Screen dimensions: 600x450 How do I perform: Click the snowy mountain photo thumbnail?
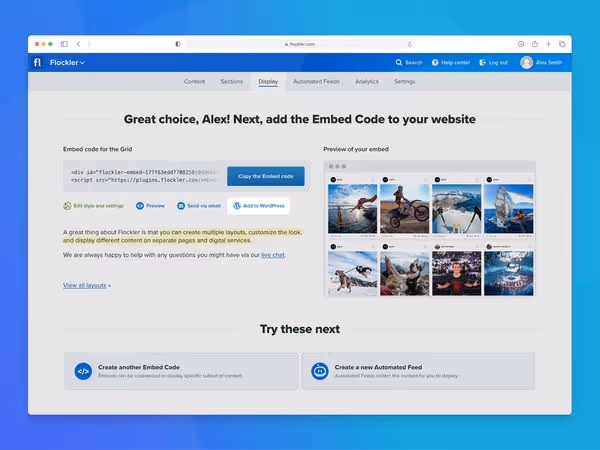457,209
